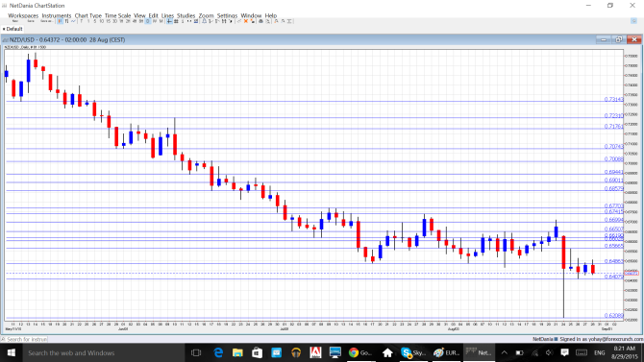Click the Save workspace toolbar button
Image resolution: width=644 pixels, height=362 pixels.
(x=30, y=21)
